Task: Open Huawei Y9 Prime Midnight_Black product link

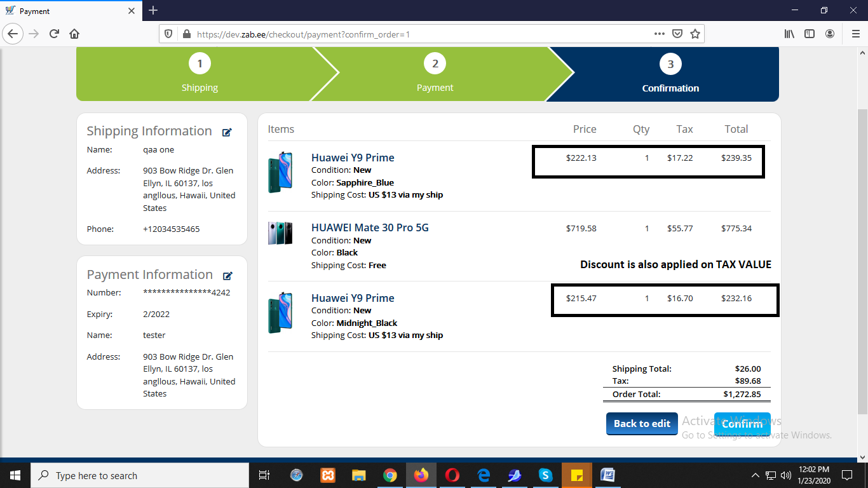Action: 353,298
